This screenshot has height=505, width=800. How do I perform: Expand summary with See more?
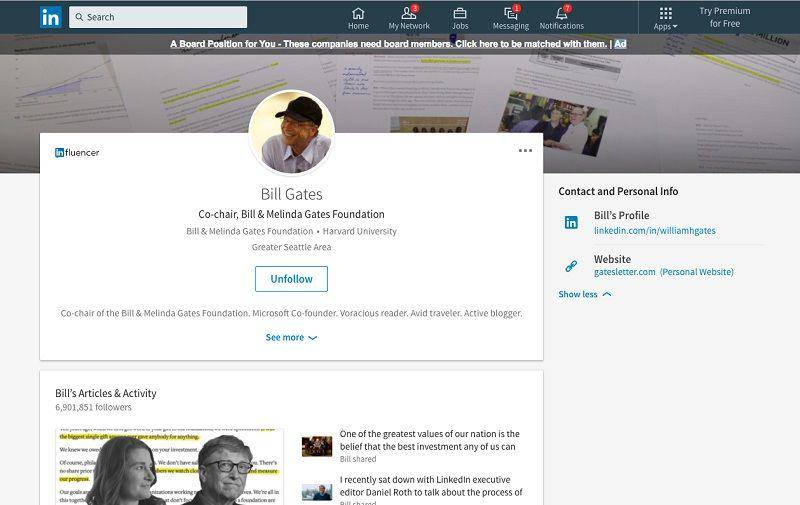click(291, 337)
